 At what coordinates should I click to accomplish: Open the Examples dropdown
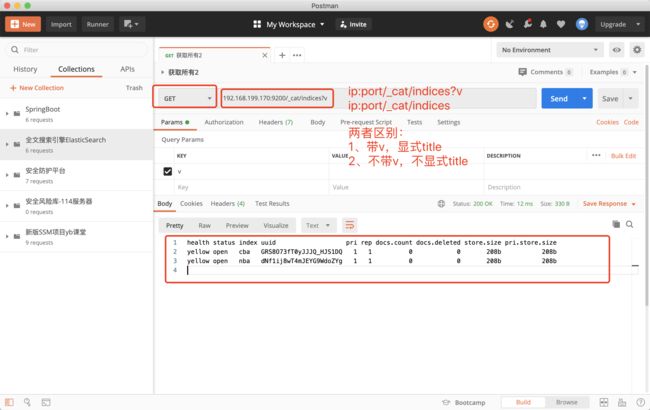pos(613,72)
